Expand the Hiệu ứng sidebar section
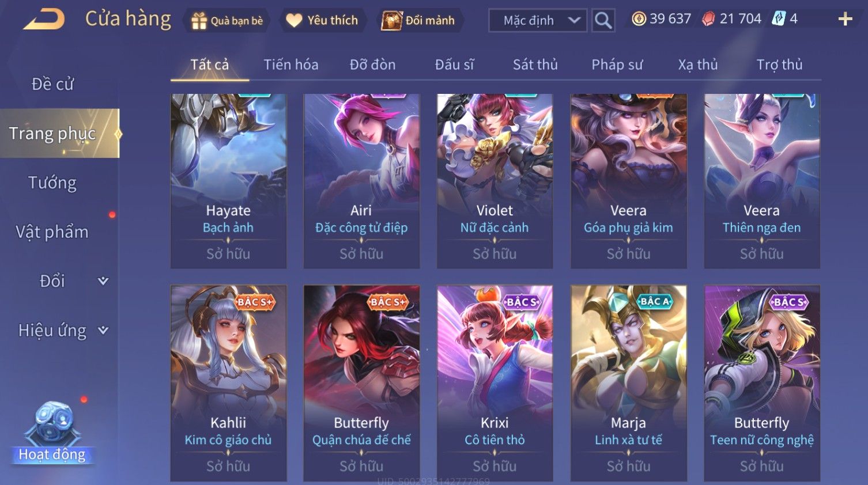The image size is (868, 485). coord(63,331)
